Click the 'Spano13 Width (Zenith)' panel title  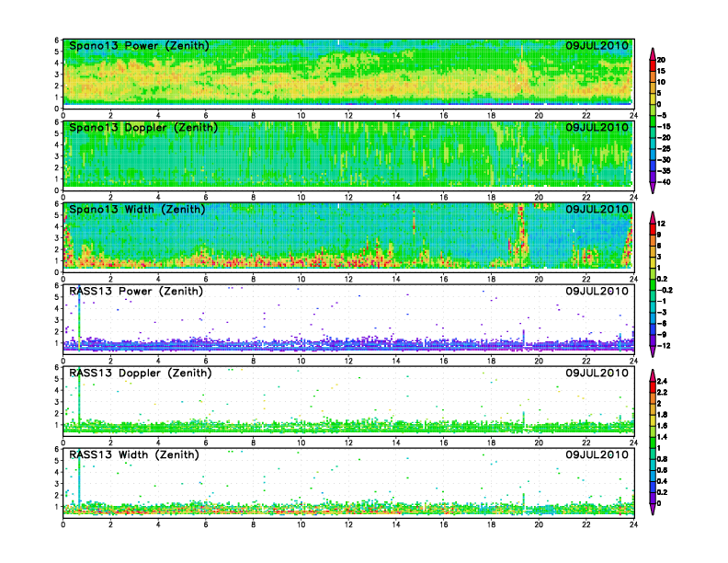click(137, 209)
